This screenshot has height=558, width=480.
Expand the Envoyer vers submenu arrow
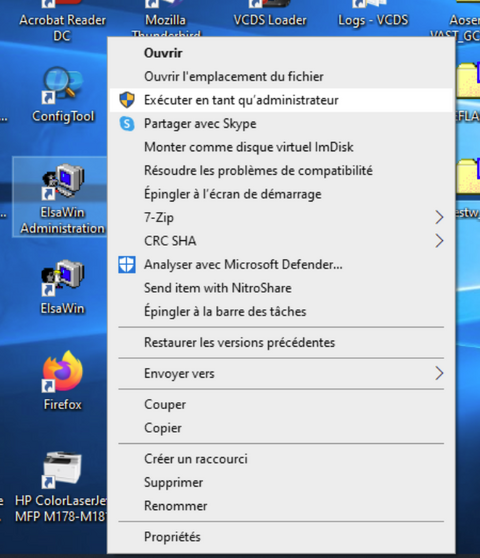[439, 373]
